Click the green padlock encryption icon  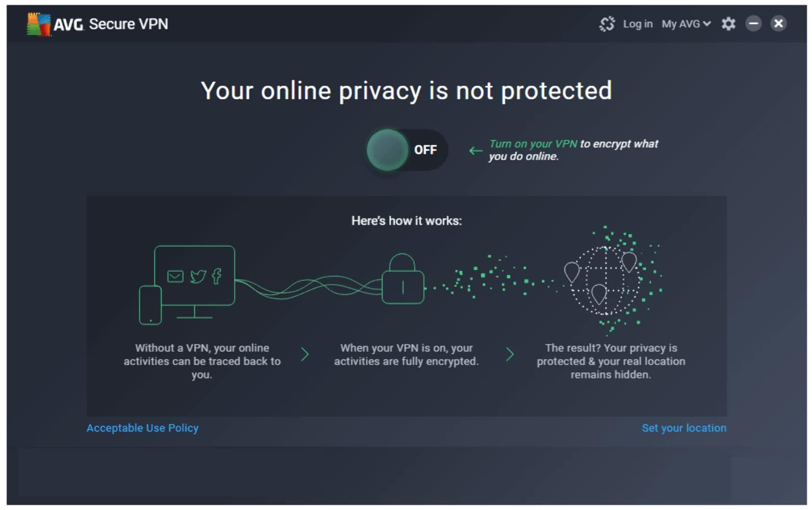coord(402,282)
